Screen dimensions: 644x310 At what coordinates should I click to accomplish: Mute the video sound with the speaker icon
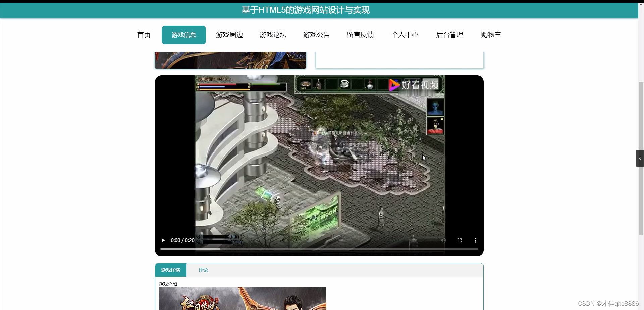pyautogui.click(x=443, y=240)
